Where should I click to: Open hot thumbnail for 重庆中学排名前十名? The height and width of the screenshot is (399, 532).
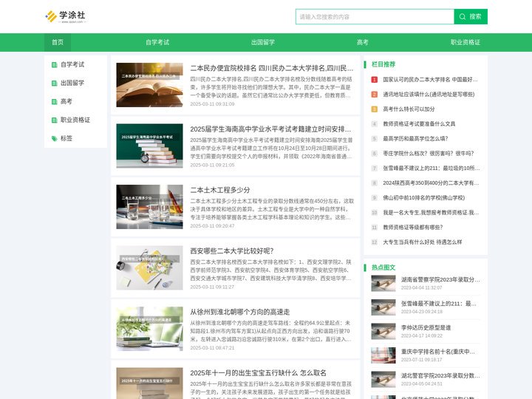pyautogui.click(x=383, y=355)
